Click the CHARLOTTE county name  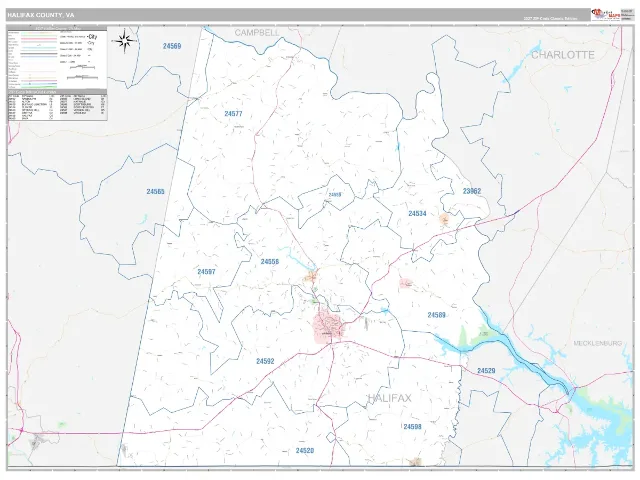pos(563,55)
